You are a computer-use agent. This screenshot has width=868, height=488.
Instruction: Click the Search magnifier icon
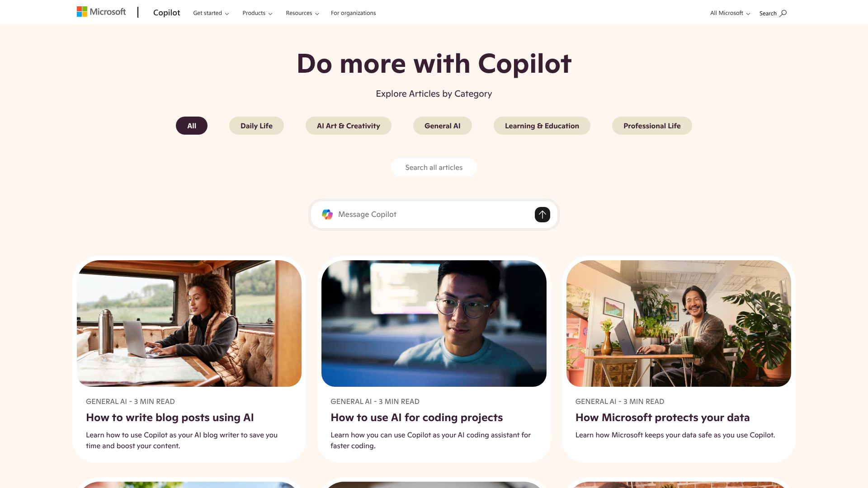[783, 13]
